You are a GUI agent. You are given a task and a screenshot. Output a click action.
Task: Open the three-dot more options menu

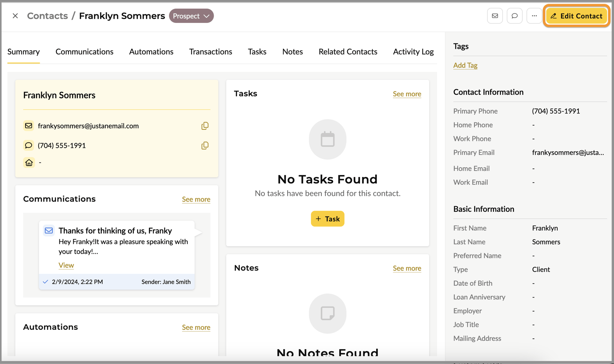click(x=534, y=16)
